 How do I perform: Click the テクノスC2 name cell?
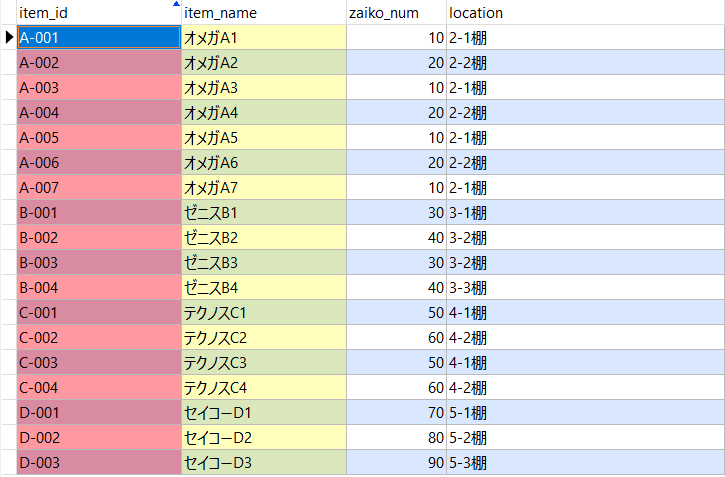tap(264, 337)
